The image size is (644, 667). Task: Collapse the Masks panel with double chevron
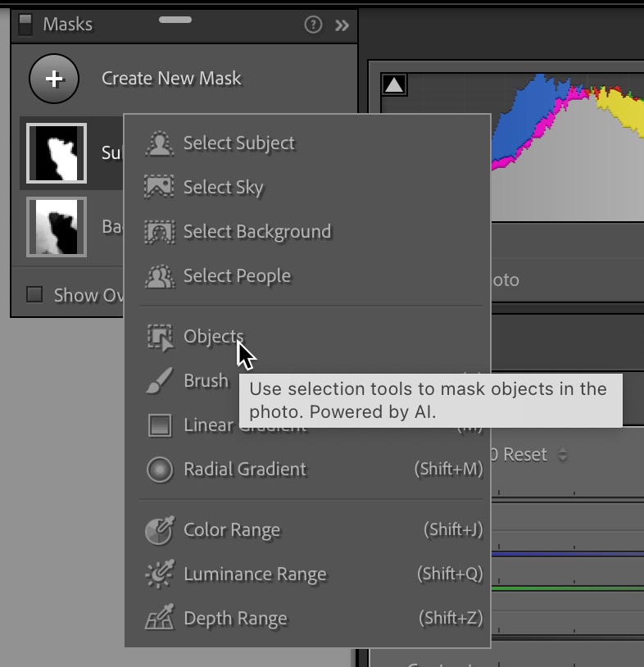(342, 25)
